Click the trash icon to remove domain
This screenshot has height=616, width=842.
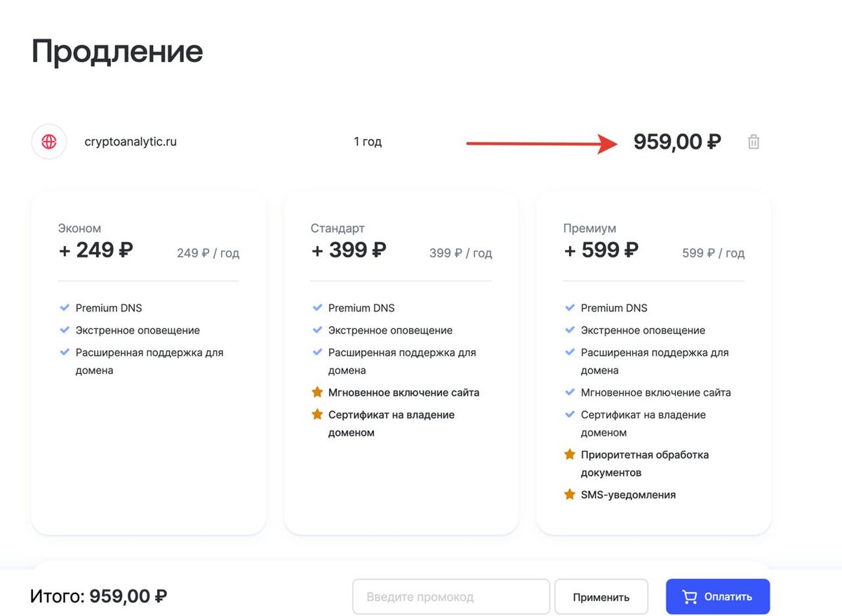coord(754,142)
